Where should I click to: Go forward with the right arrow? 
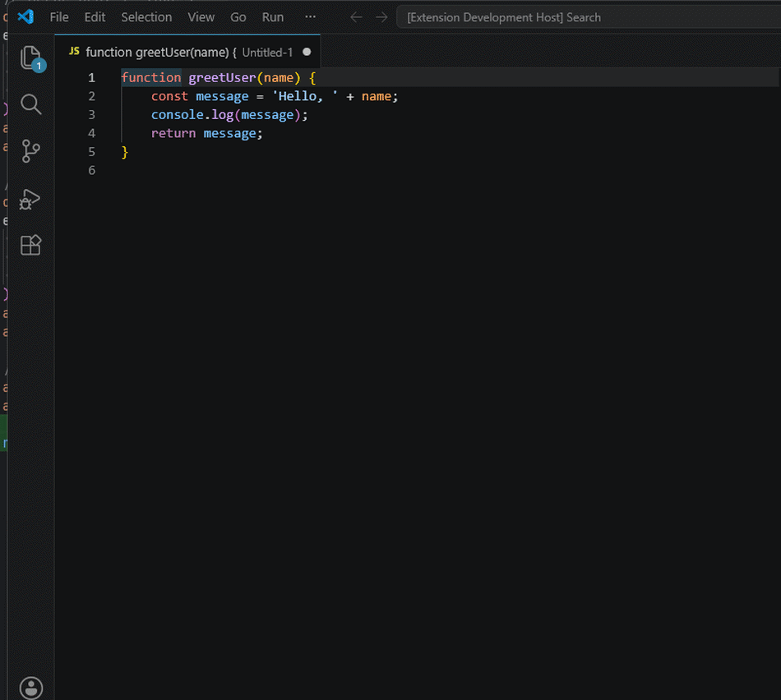tap(381, 17)
